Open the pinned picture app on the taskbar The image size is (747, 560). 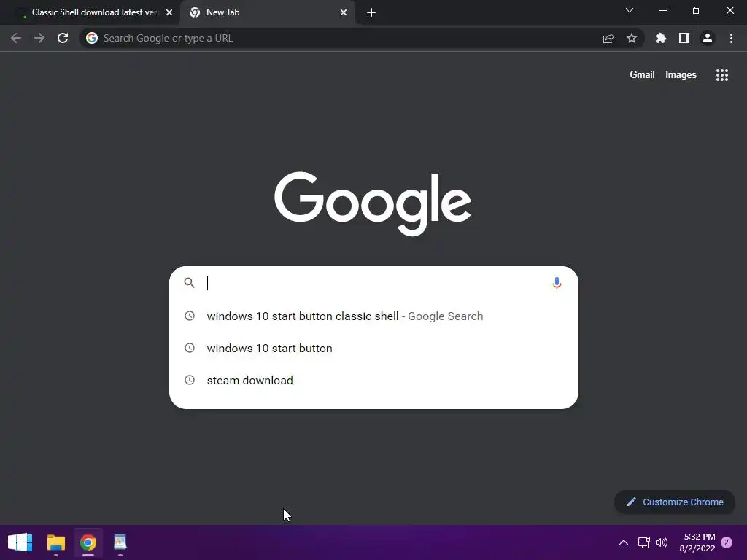point(120,542)
